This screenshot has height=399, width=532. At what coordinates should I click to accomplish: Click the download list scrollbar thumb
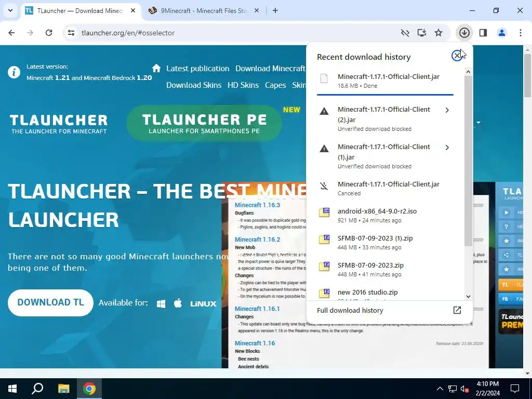(x=468, y=161)
